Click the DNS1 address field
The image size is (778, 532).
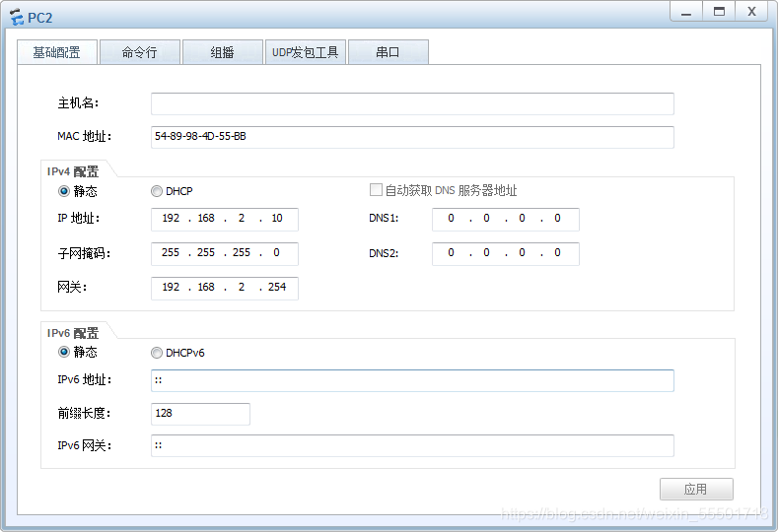(x=506, y=219)
